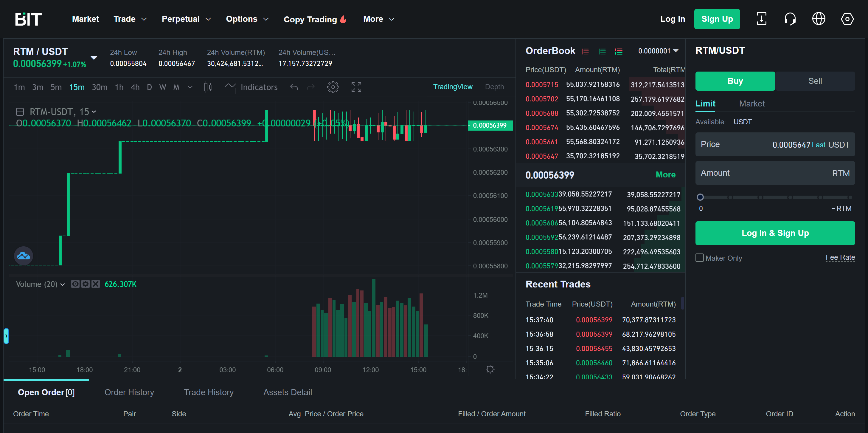Switch chart to the 5m interval

tap(56, 87)
